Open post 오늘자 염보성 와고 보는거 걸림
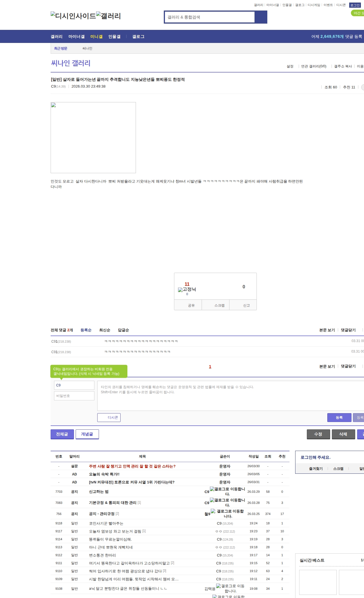This screenshot has height=598, width=364. tap(115, 531)
